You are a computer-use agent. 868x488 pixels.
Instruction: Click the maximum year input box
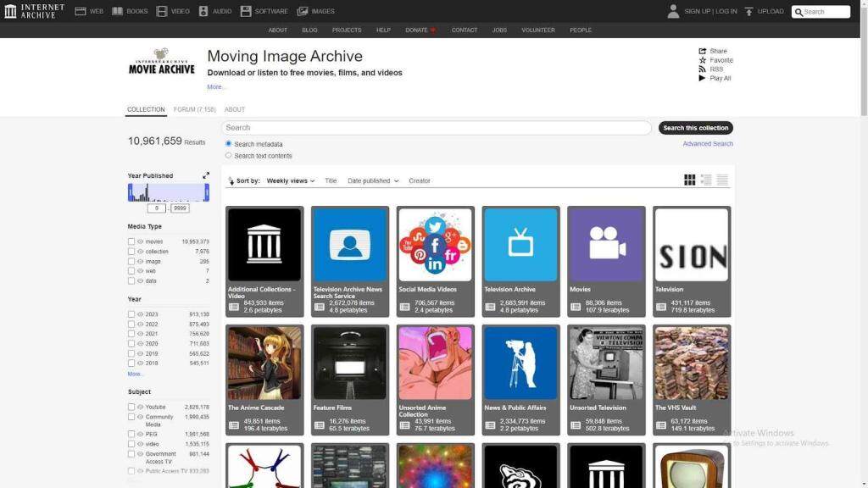(x=180, y=208)
